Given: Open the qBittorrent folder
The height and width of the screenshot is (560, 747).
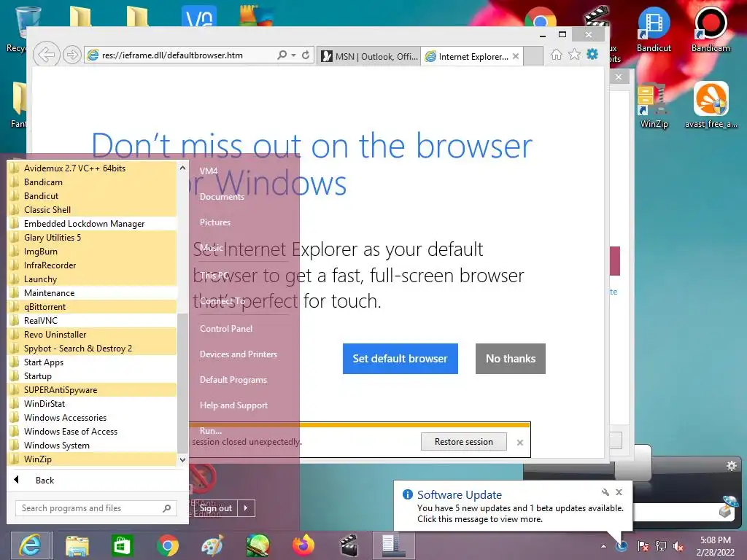Looking at the screenshot, I should pos(92,307).
